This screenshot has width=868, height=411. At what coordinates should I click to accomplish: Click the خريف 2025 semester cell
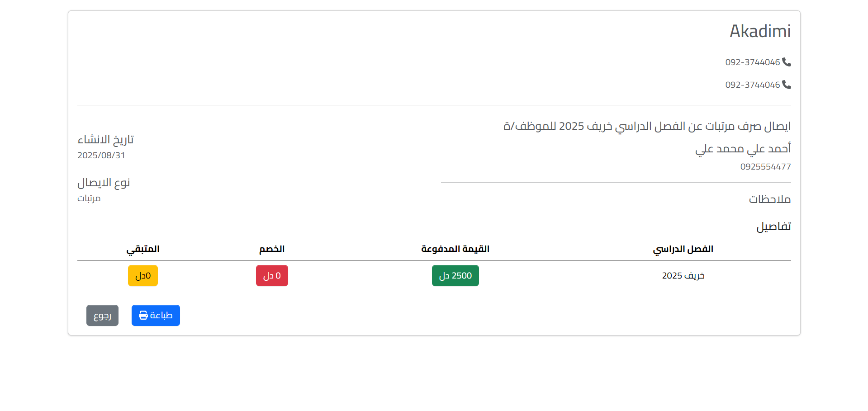coord(683,275)
